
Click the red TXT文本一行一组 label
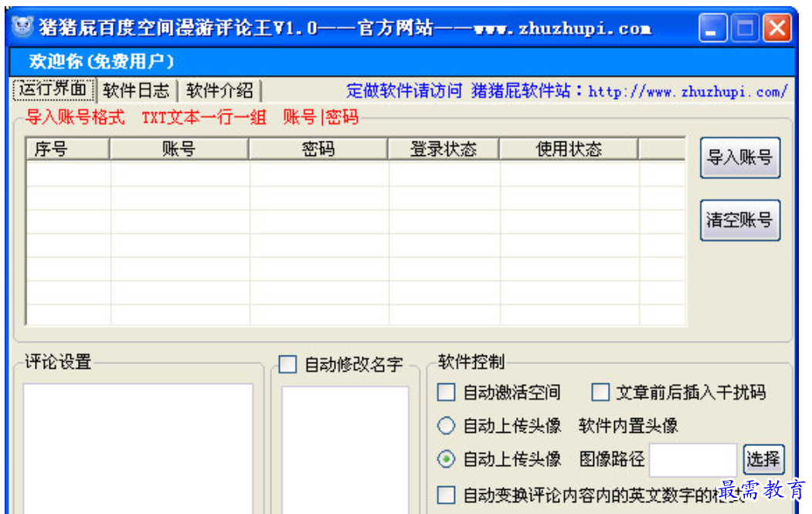205,117
